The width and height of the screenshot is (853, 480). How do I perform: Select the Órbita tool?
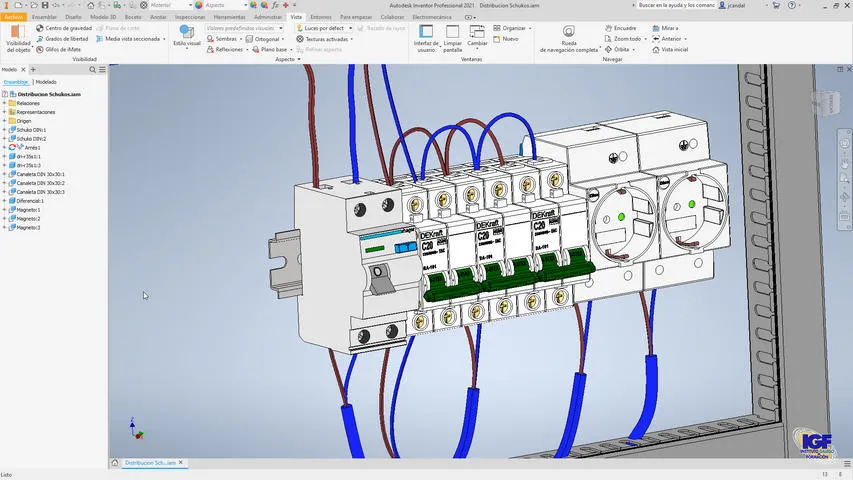pyautogui.click(x=617, y=49)
